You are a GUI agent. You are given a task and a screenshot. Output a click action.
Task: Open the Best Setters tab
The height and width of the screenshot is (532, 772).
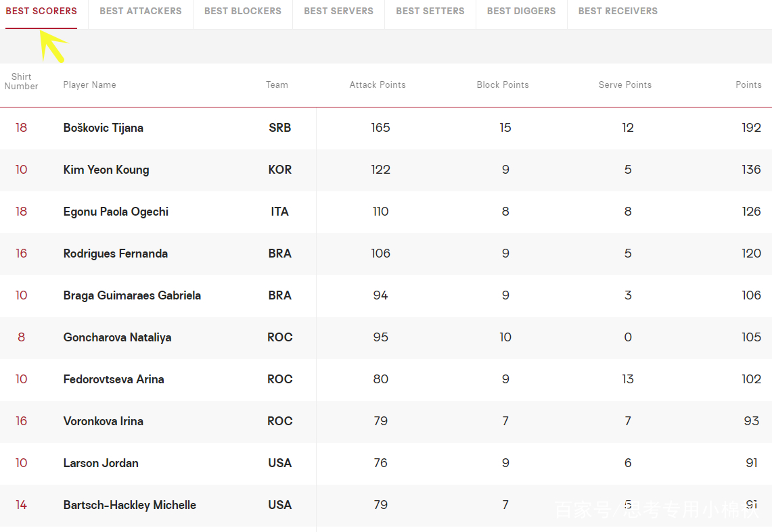click(430, 11)
